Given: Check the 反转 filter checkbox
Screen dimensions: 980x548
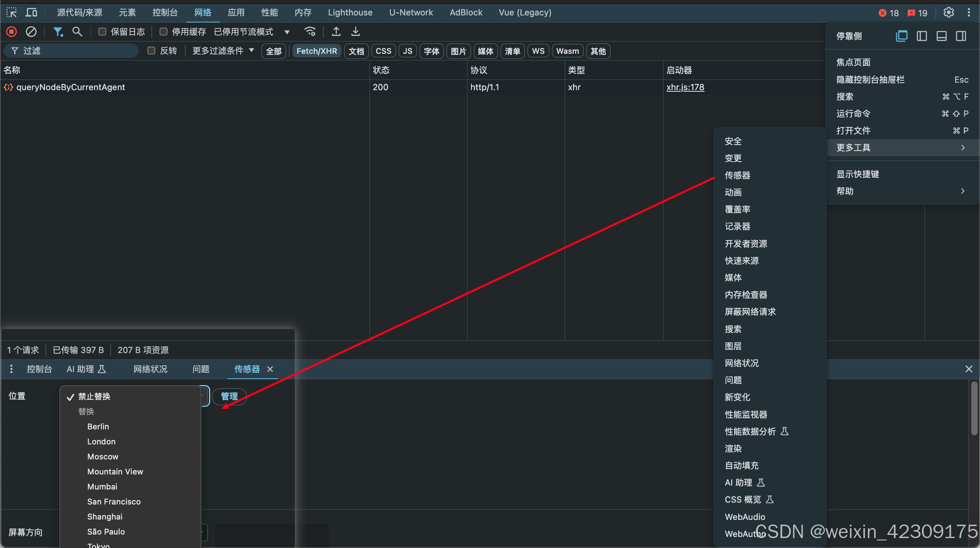Looking at the screenshot, I should pyautogui.click(x=151, y=51).
